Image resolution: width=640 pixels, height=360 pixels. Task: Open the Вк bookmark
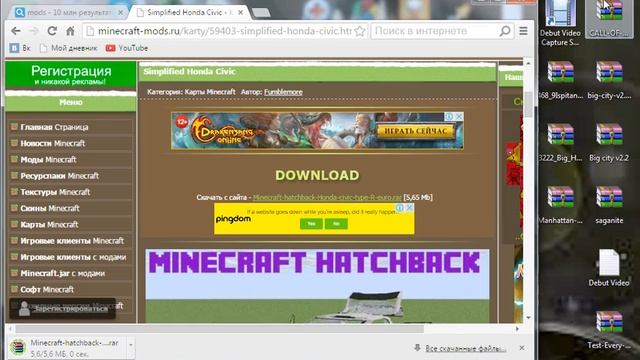click(20, 48)
